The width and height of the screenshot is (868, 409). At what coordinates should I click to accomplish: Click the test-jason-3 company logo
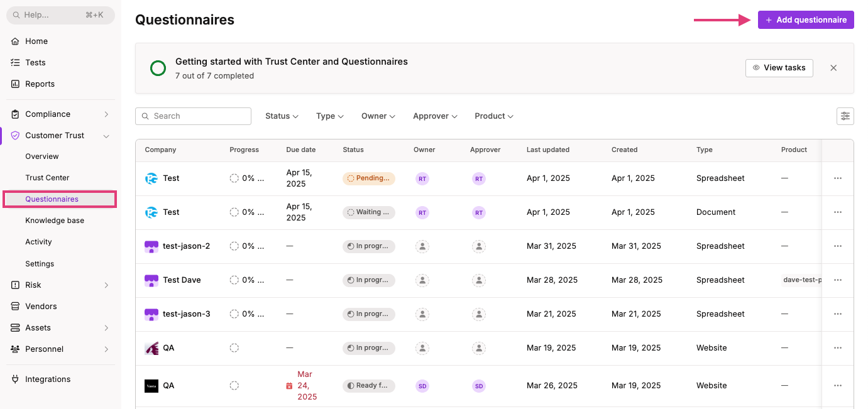[151, 314]
